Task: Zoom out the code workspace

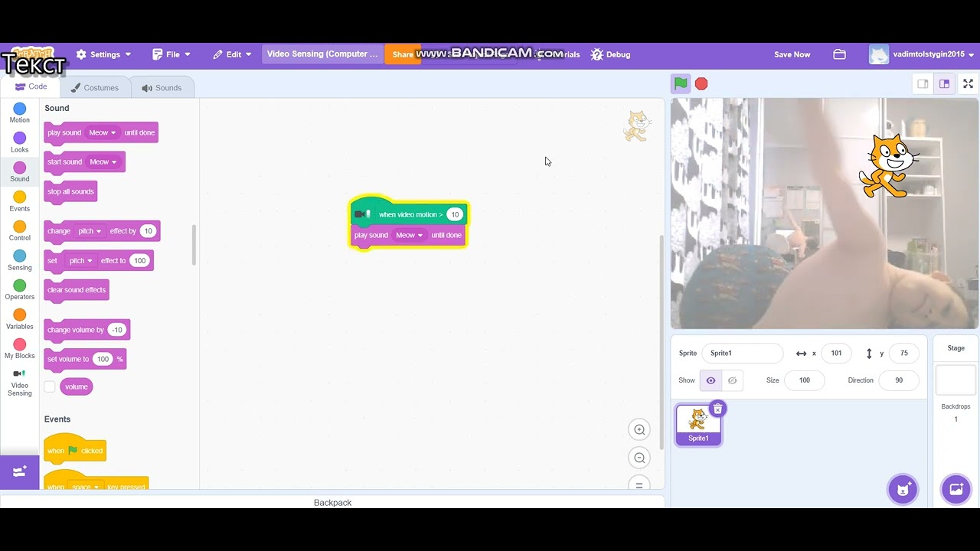Action: 639,458
